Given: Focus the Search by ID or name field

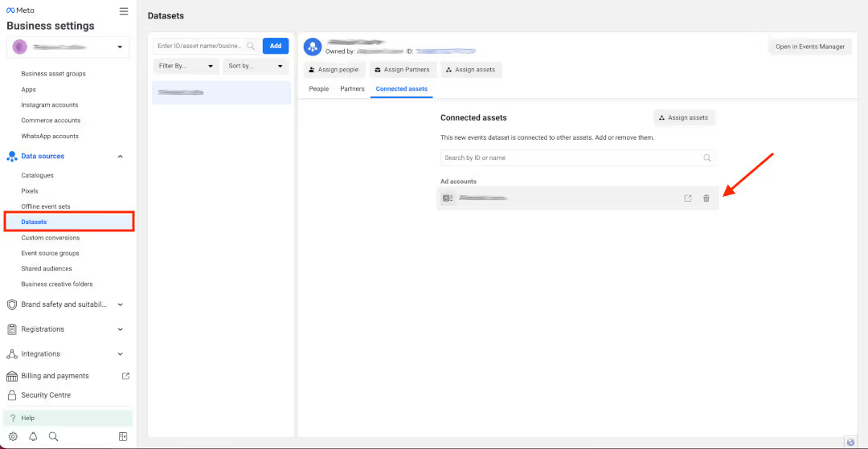Looking at the screenshot, I should [x=578, y=157].
